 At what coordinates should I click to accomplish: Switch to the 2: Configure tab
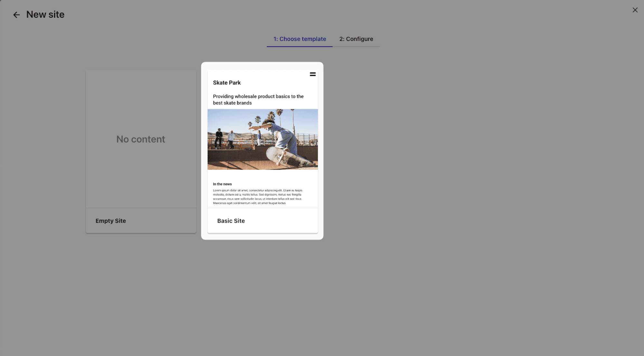coord(356,39)
